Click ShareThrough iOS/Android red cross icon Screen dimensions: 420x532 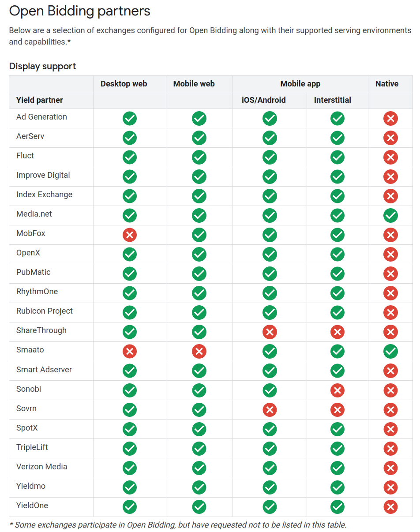point(270,332)
